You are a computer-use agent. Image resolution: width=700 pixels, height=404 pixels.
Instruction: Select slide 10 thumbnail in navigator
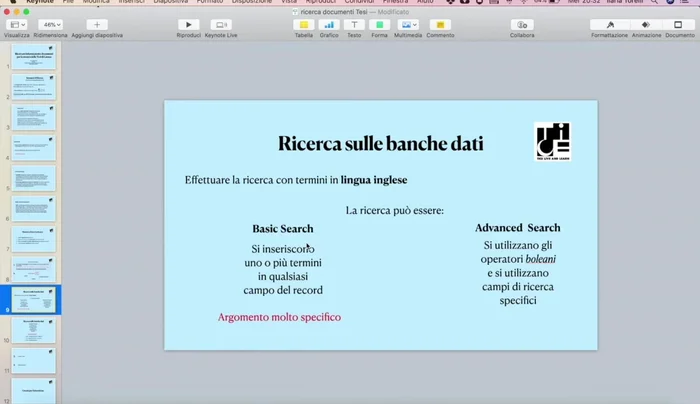34,330
